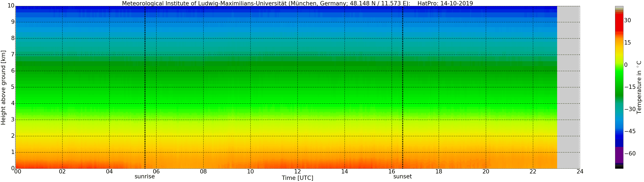Screen dimensions: 644x182
Task: Click the colorbar tick label −60
Action: pos(630,154)
